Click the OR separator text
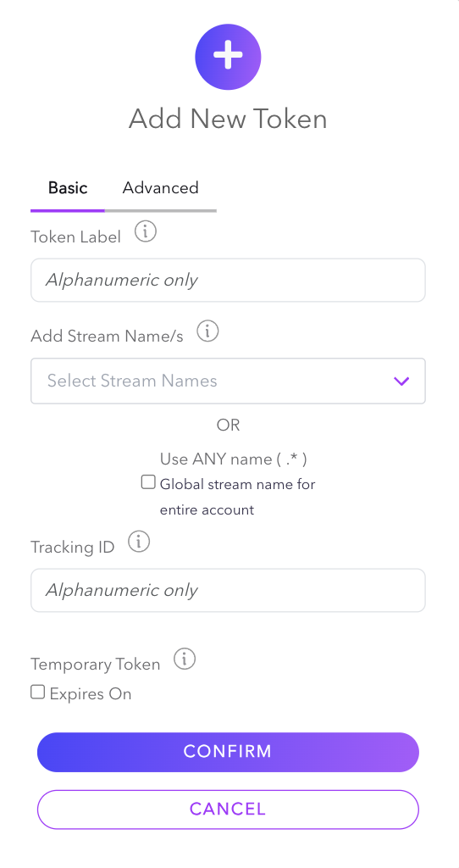This screenshot has width=459, height=868. (228, 426)
